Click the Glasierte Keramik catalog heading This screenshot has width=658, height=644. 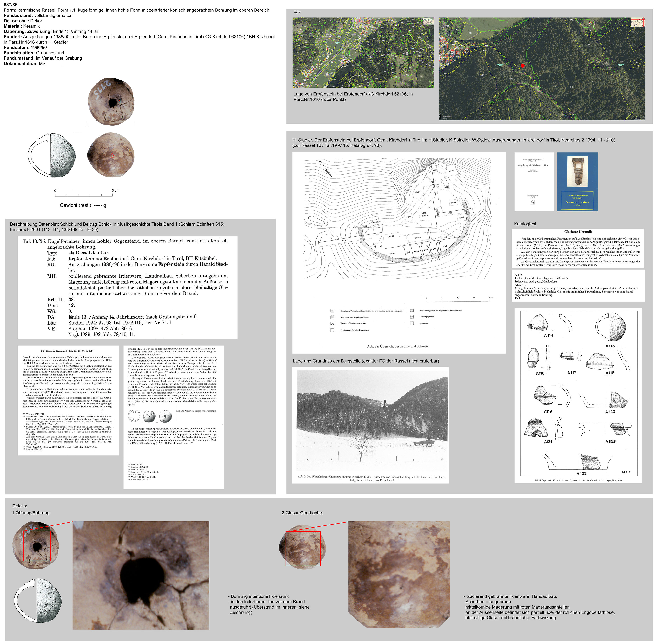578,232
